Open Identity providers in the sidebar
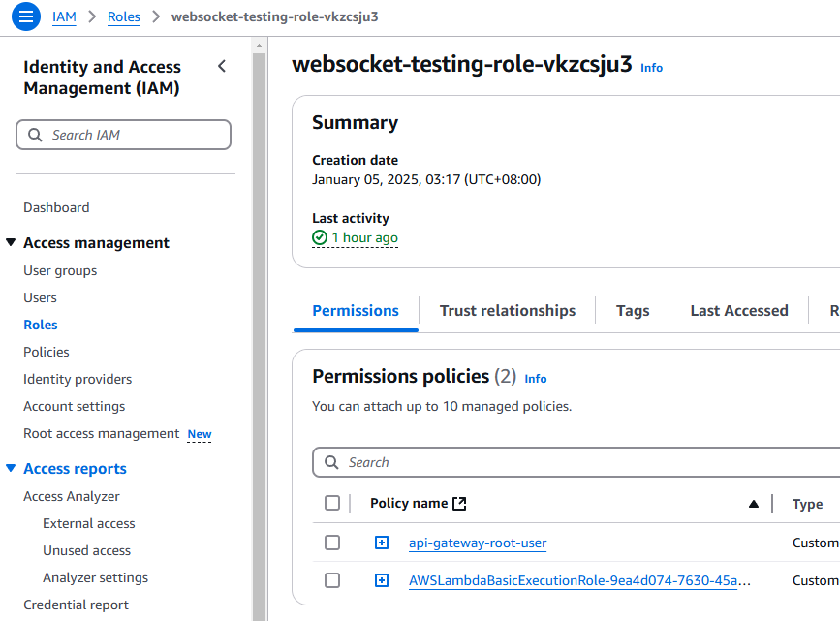The width and height of the screenshot is (840, 621). pyautogui.click(x=78, y=379)
